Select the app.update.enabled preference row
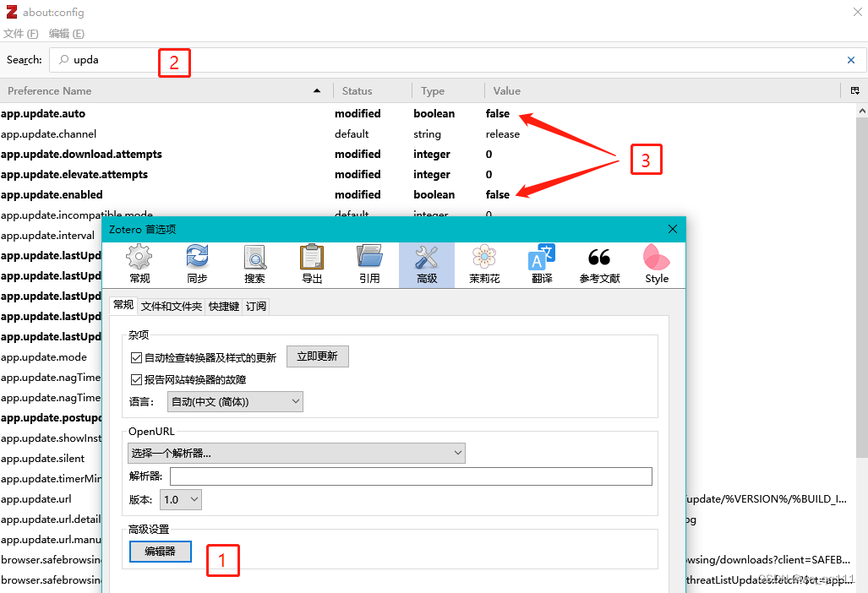Viewport: 868px width, 593px height. (x=428, y=195)
